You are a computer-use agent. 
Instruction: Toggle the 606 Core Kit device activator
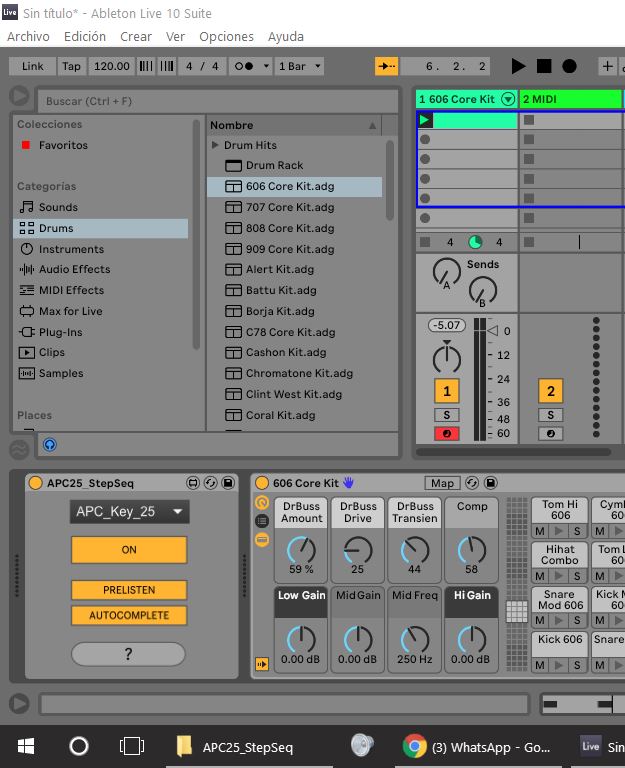[x=262, y=483]
